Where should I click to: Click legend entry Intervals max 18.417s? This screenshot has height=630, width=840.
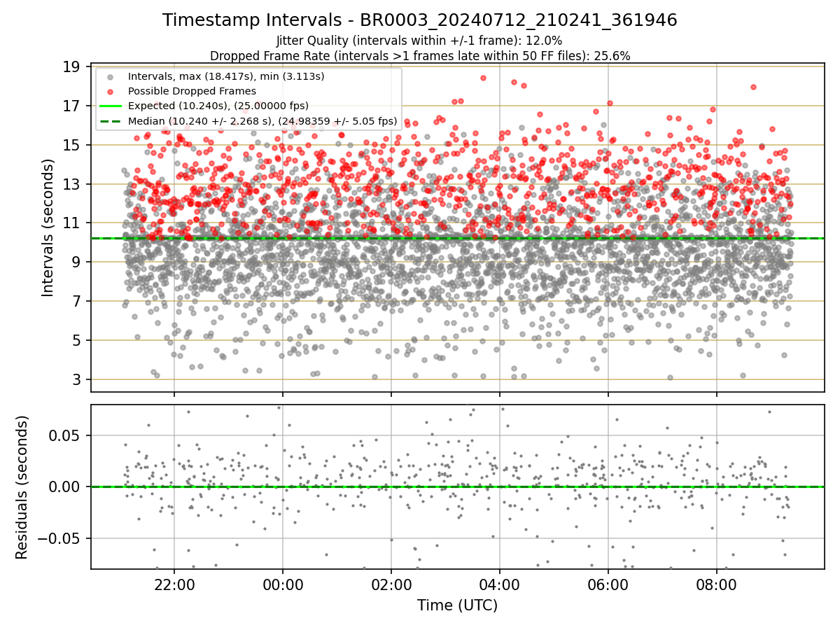[x=226, y=76]
